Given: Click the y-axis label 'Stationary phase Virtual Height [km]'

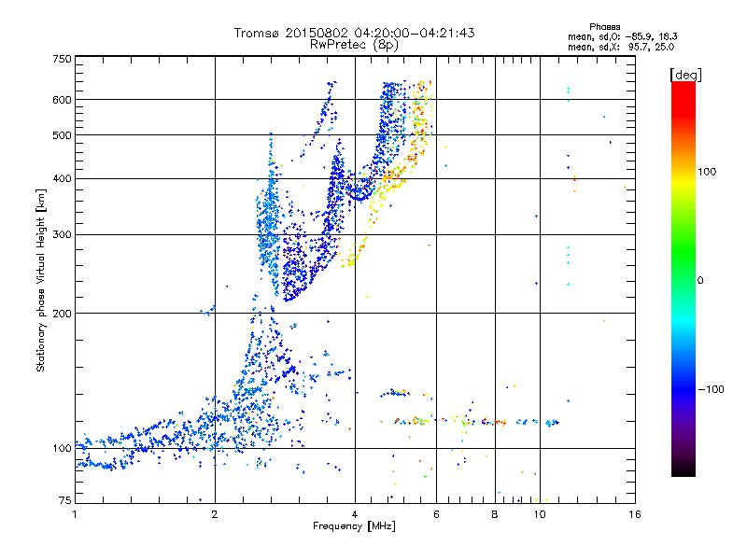Looking at the screenshot, I should coord(41,280).
